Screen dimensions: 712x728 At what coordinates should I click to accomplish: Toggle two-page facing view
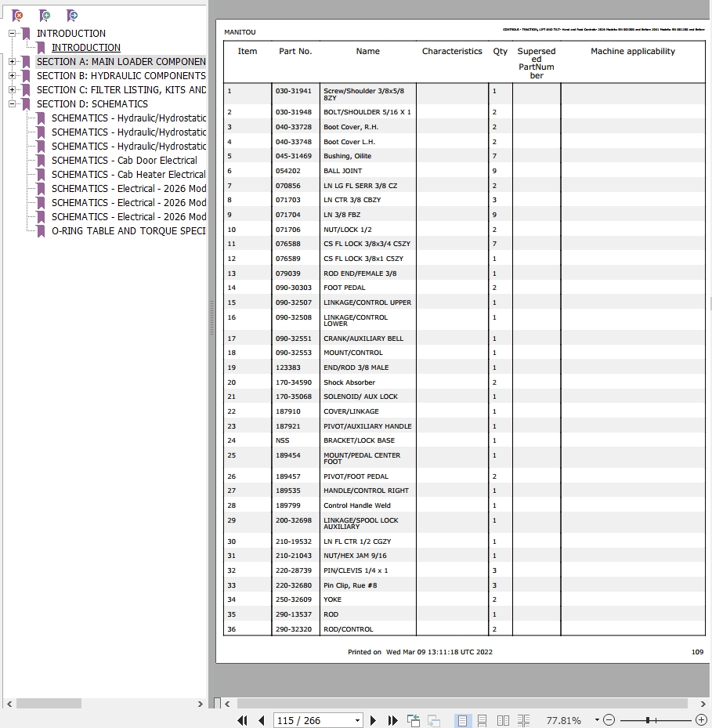point(503,720)
